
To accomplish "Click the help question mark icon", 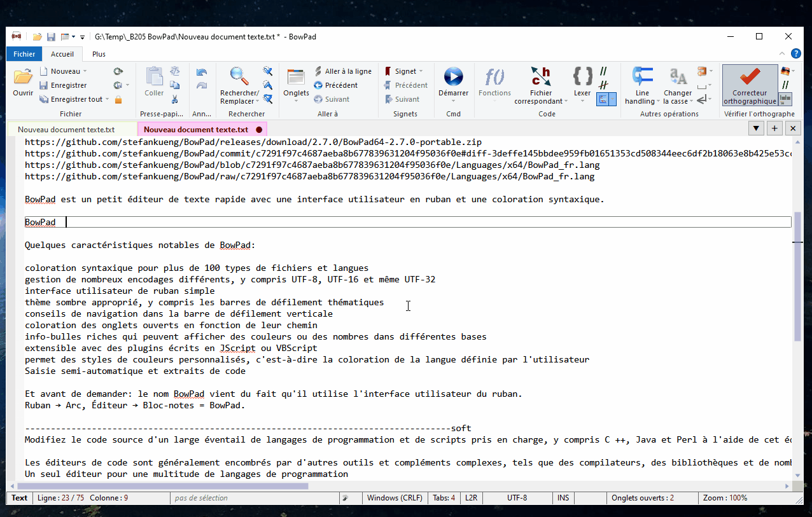I will click(795, 53).
